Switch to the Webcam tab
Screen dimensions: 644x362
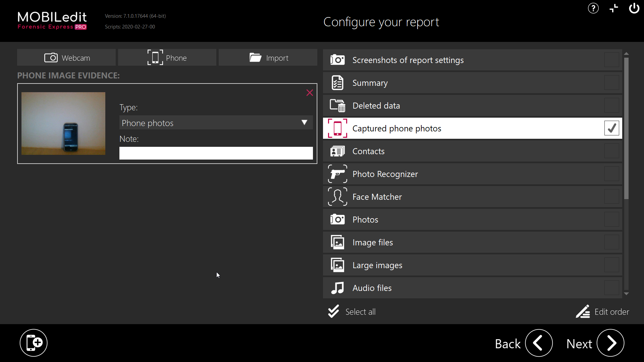tap(66, 58)
